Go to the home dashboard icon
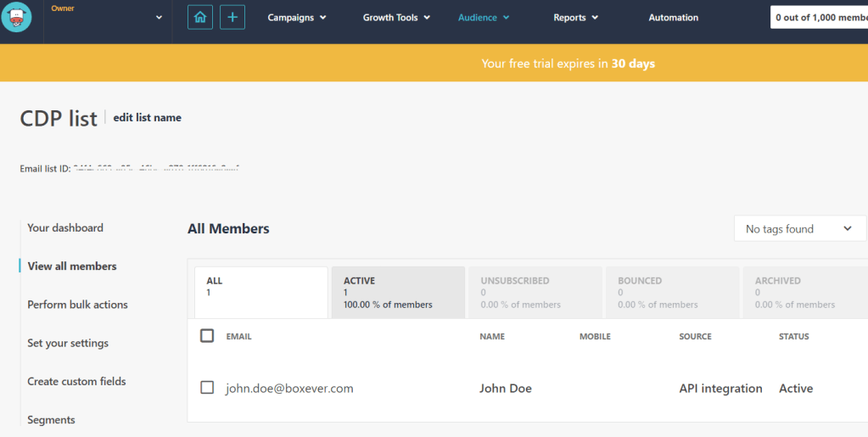The height and width of the screenshot is (437, 868). (200, 17)
